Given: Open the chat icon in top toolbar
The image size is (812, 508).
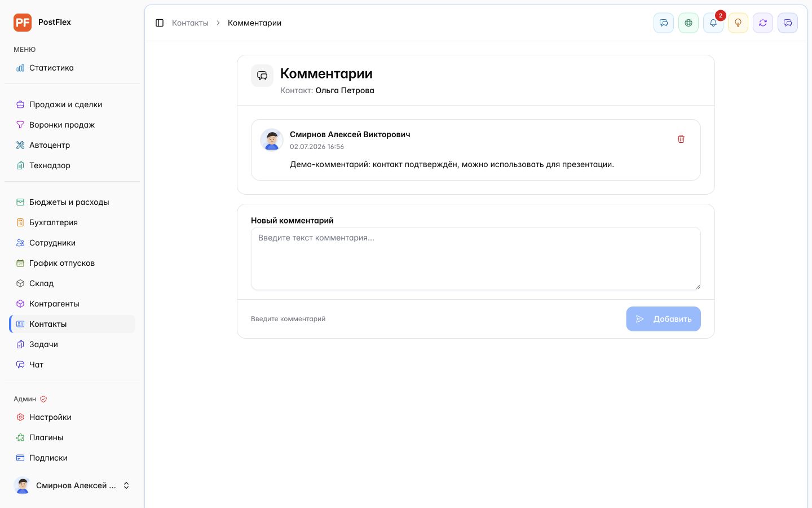Looking at the screenshot, I should click(x=664, y=23).
